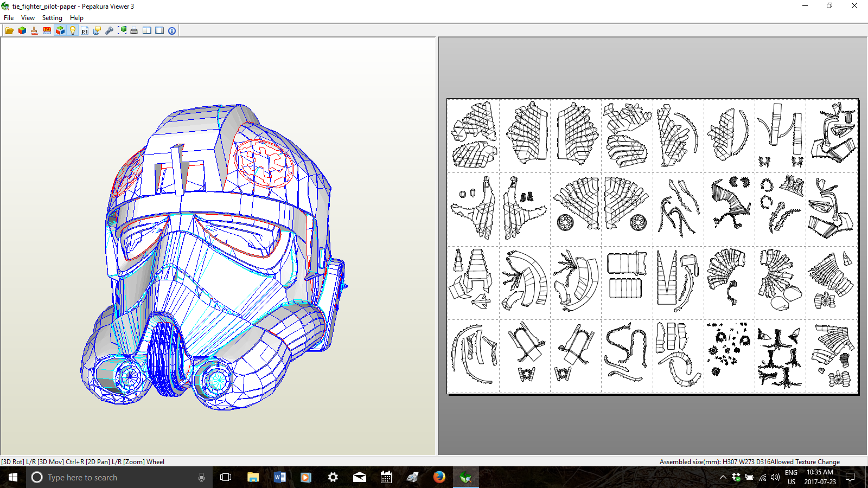868x488 pixels.
Task: Open the Windows Start menu
Action: click(x=13, y=477)
